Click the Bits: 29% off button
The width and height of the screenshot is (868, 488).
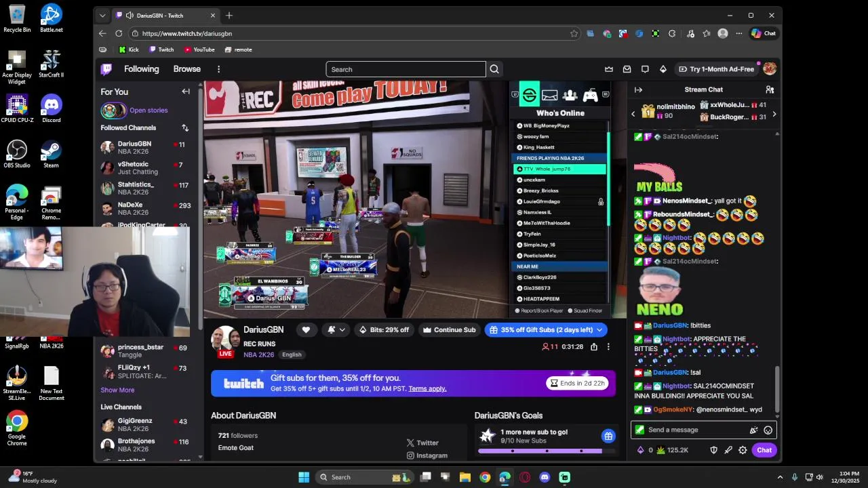384,330
